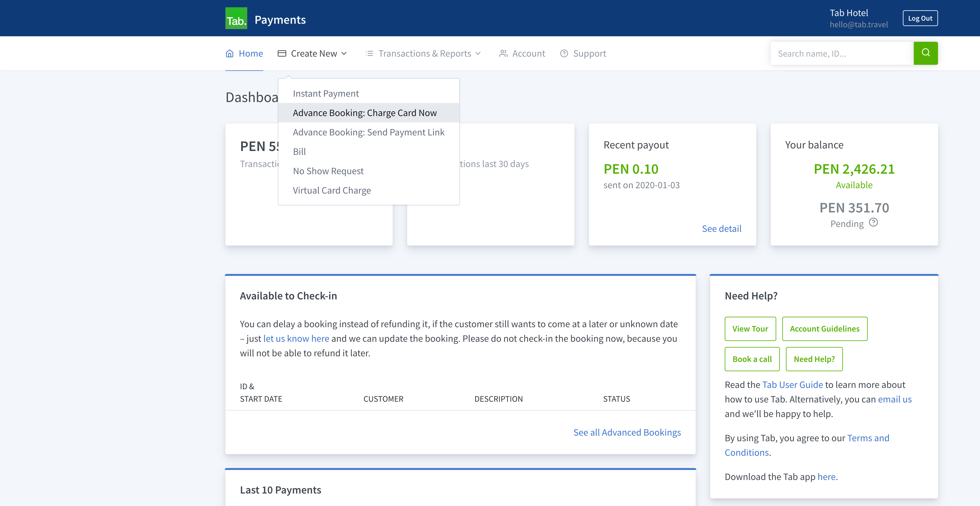This screenshot has width=980, height=506.
Task: Select the Bill menu entry
Action: point(369,152)
